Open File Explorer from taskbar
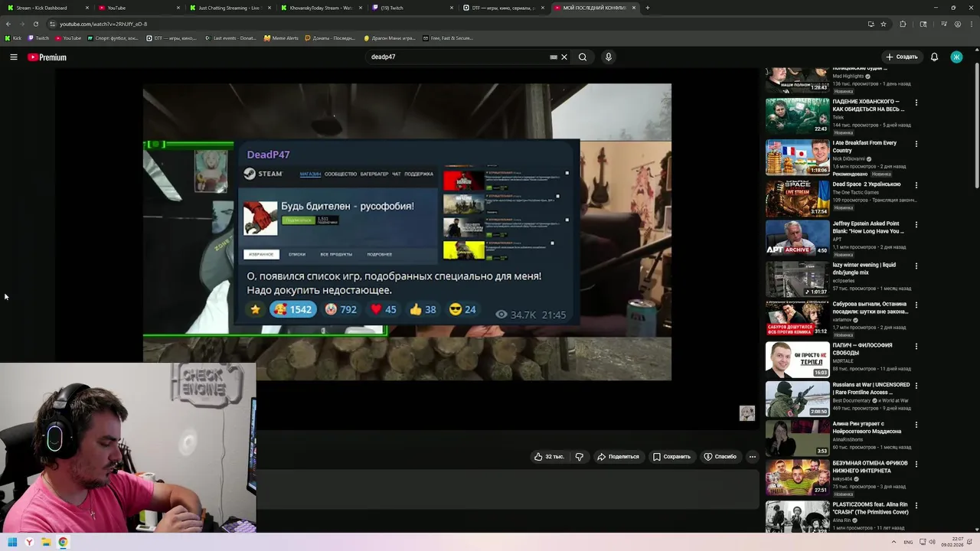The image size is (980, 551). coord(46,543)
